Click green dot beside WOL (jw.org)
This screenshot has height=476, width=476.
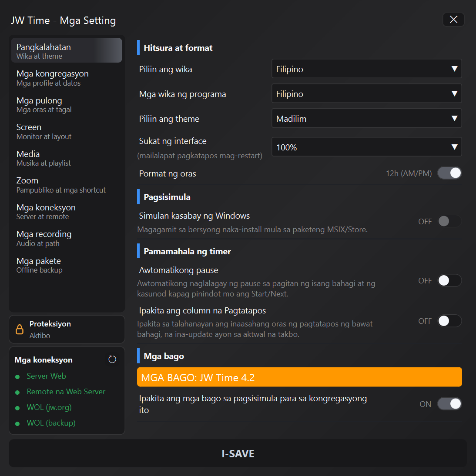point(17,408)
